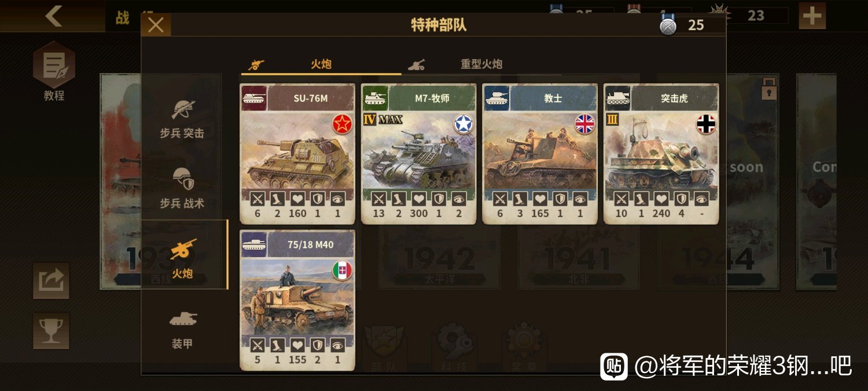This screenshot has height=391, width=868.
Task: Click the plus button to add resources
Action: [812, 16]
